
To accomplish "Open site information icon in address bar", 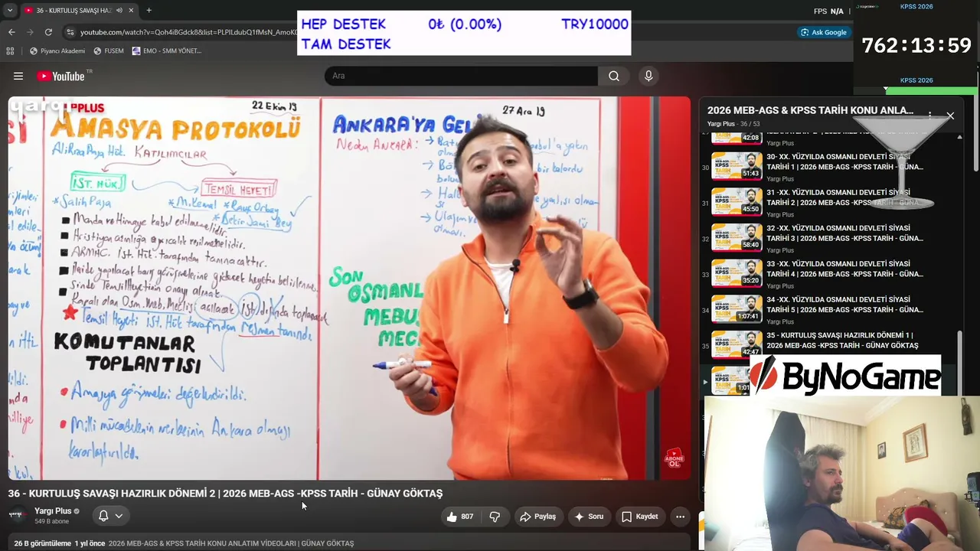I will coord(70,32).
